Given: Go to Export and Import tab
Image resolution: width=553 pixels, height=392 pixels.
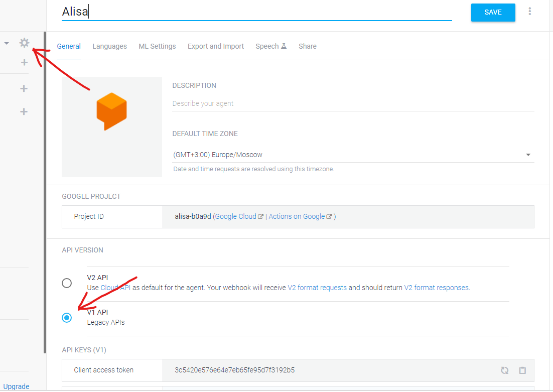Looking at the screenshot, I should coord(216,46).
